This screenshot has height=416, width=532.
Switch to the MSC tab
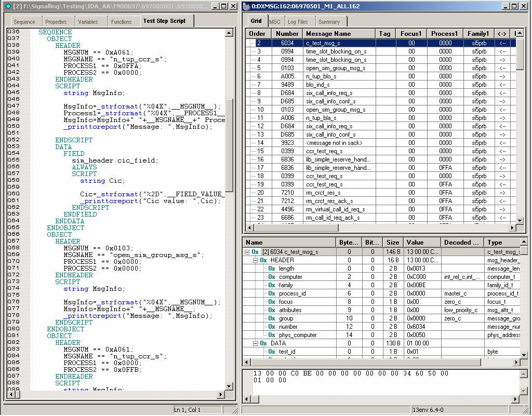[275, 22]
